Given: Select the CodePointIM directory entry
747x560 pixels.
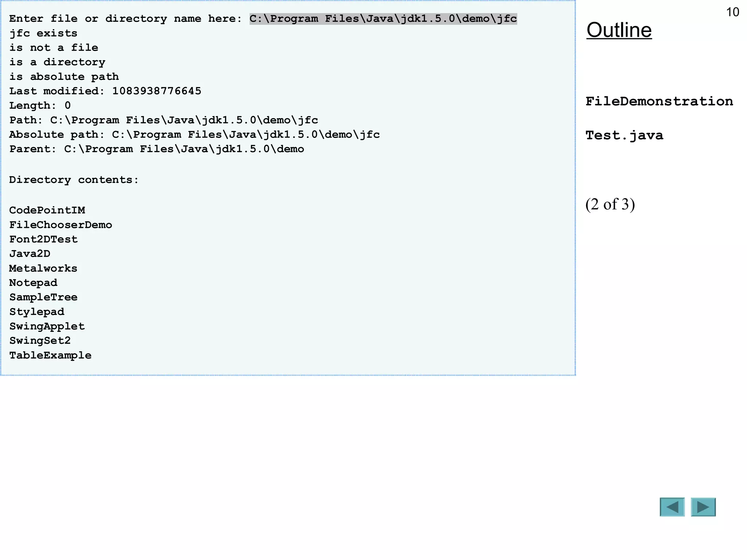Looking at the screenshot, I should coord(47,210).
